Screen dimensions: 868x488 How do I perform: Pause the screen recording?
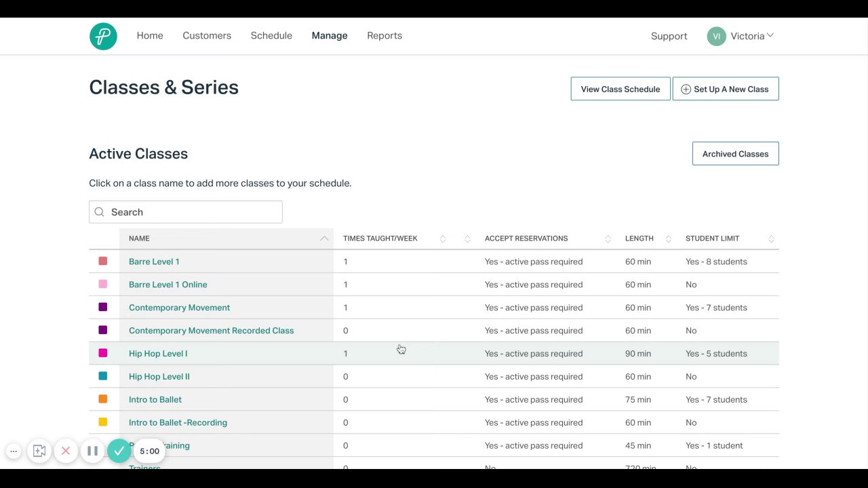click(x=92, y=451)
